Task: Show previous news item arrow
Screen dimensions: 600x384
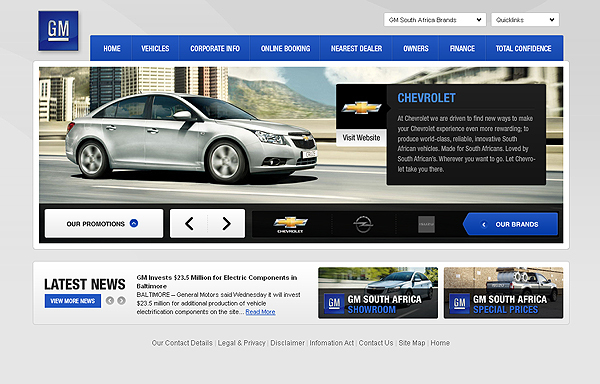Action: [110, 301]
